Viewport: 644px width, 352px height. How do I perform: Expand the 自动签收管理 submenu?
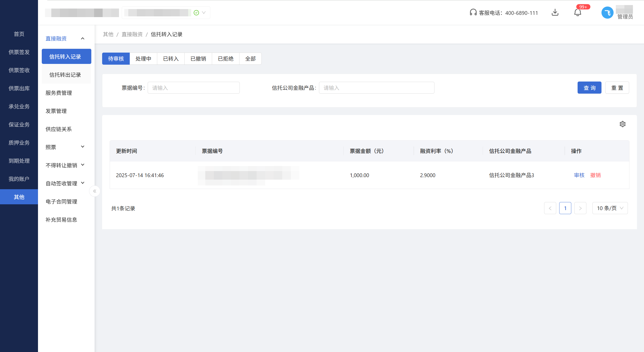point(83,183)
